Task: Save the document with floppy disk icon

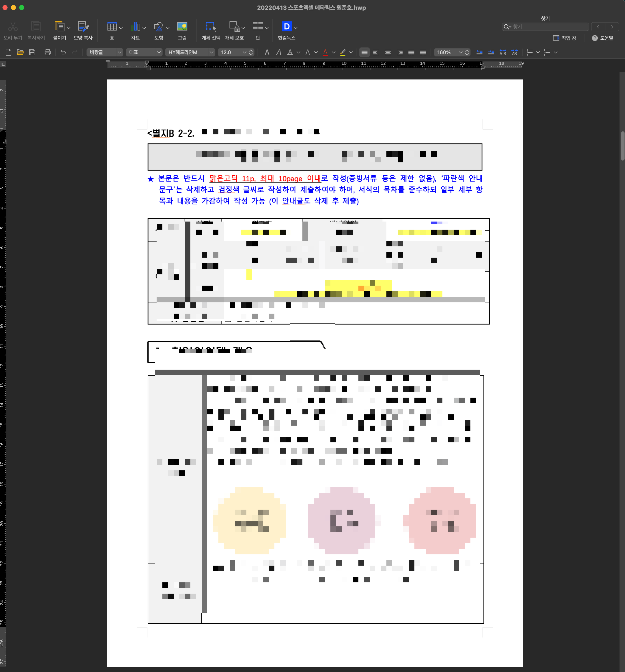Action: (32, 52)
